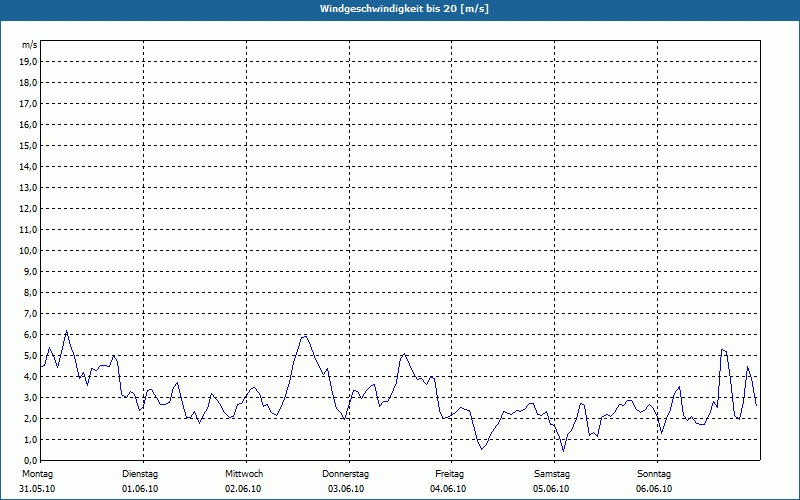Select the 12,0 axis label
The height and width of the screenshot is (500, 800).
click(x=29, y=208)
